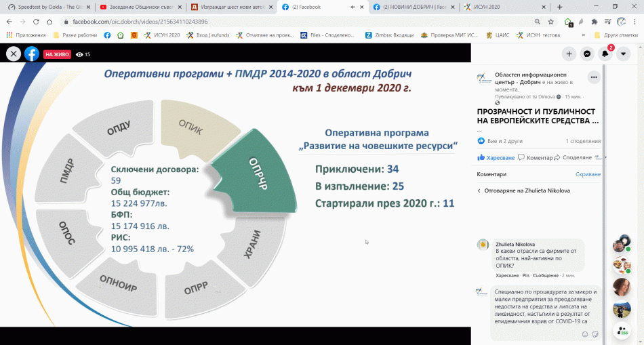Expand the Facebook account arrow menu
Viewport: 644px width, 345px height.
624,54
